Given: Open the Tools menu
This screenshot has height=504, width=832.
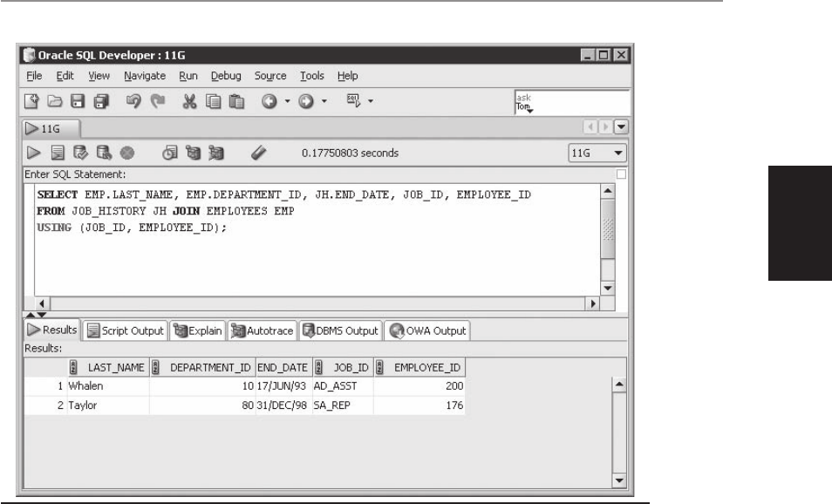Looking at the screenshot, I should click(x=312, y=76).
